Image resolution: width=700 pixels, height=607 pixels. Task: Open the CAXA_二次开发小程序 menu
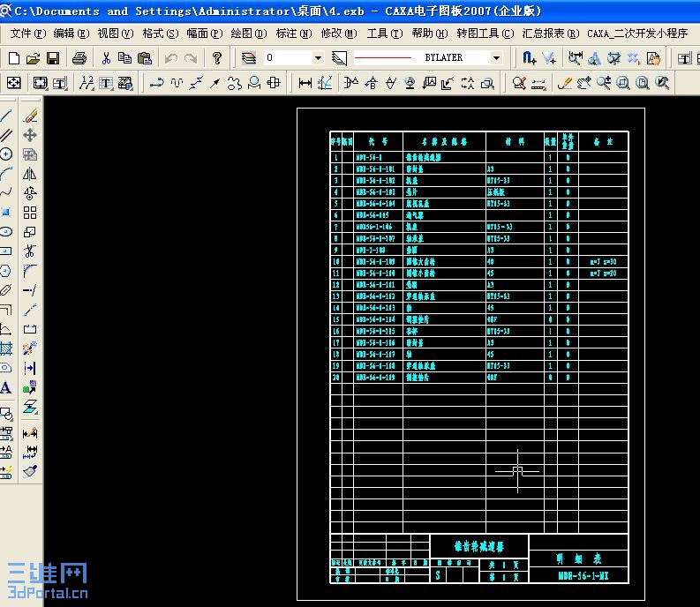[637, 34]
